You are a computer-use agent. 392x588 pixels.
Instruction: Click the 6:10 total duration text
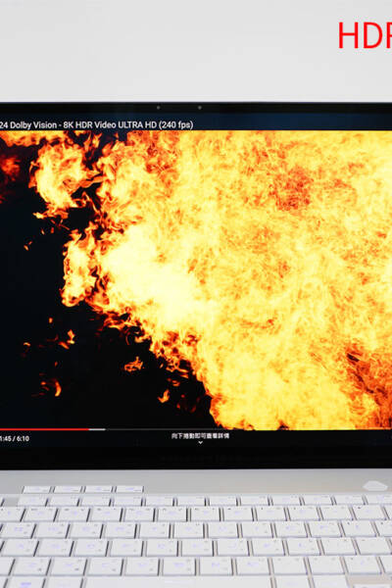pyautogui.click(x=23, y=438)
